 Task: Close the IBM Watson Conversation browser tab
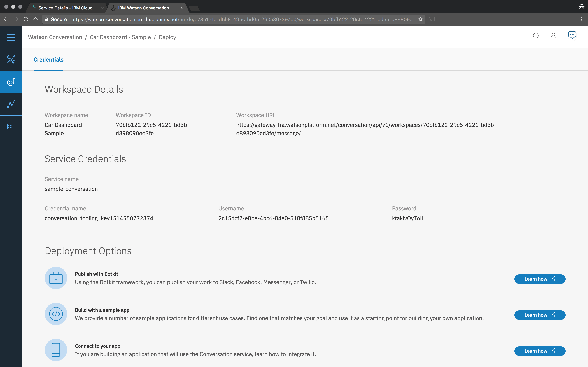pos(182,8)
